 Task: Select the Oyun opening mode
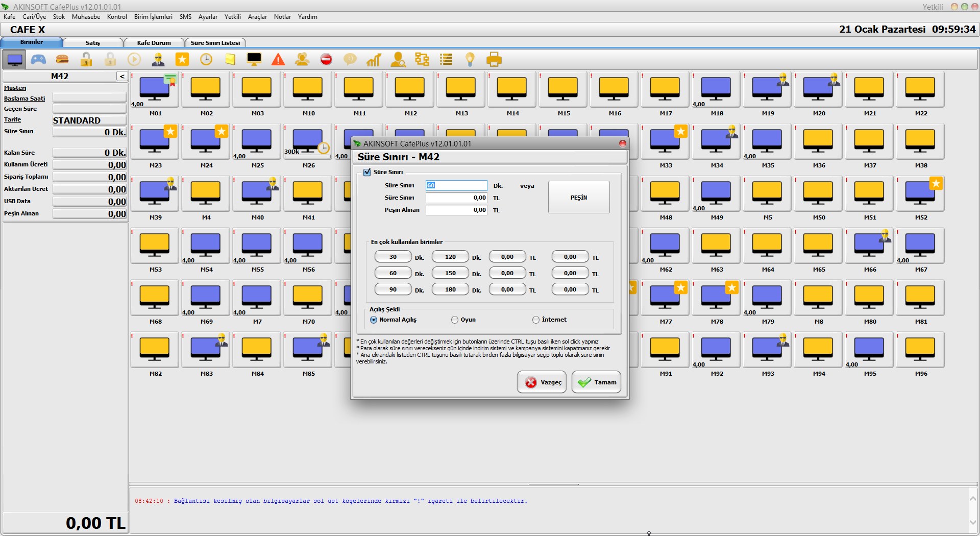[455, 320]
